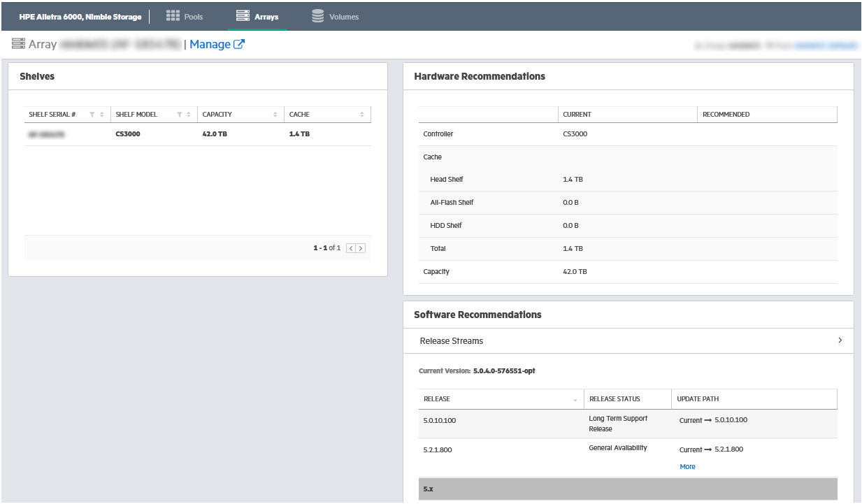Image resolution: width=862 pixels, height=504 pixels.
Task: Click the array icon beside the Array heading
Action: [19, 44]
